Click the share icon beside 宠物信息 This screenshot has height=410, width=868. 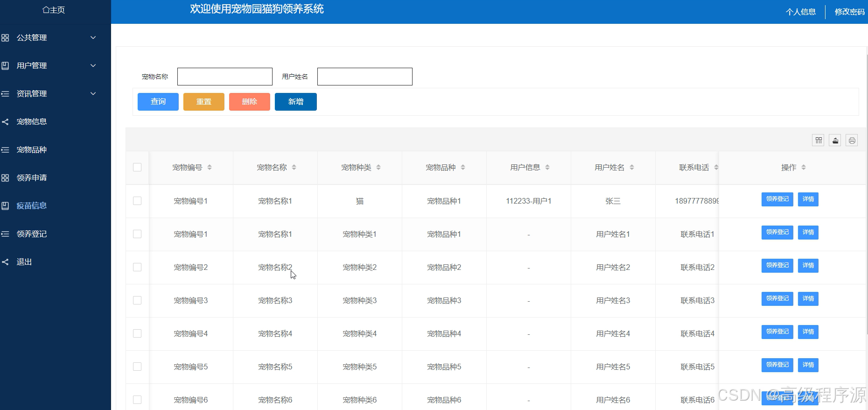pos(5,122)
